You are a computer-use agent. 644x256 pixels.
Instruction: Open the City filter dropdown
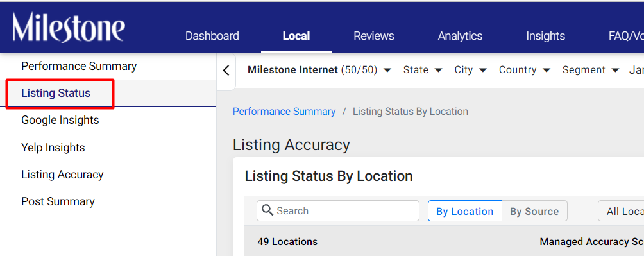coord(470,70)
